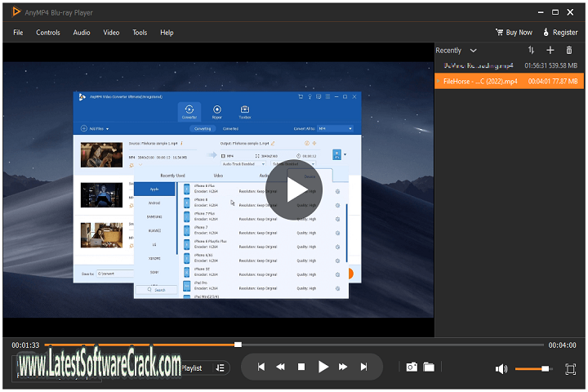Image resolution: width=588 pixels, height=392 pixels.
Task: Change playlist sort order
Action: (x=531, y=51)
